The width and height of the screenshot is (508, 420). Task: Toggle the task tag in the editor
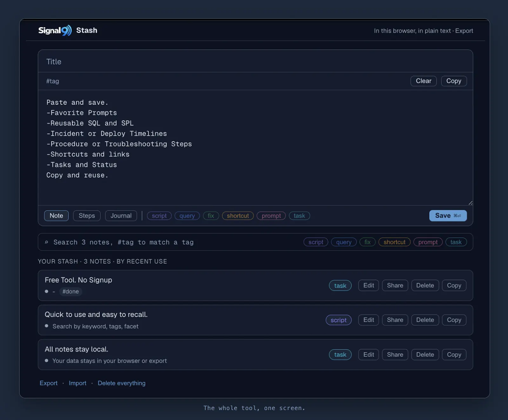[x=299, y=216]
